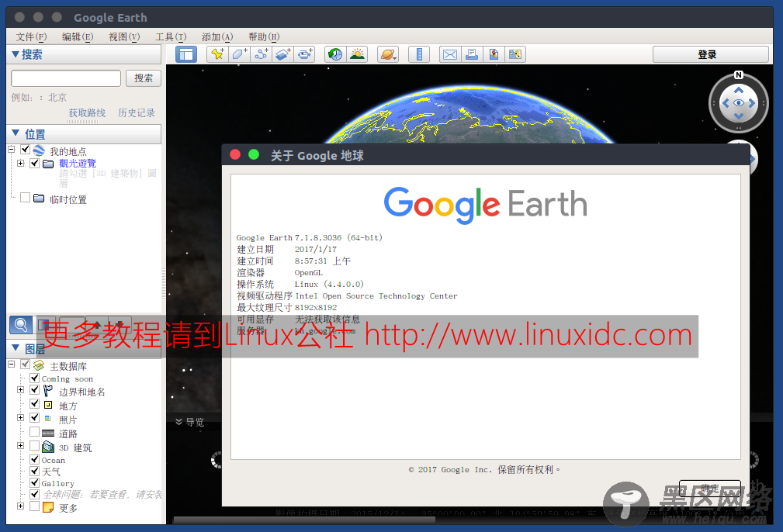Click the N north marker on compass

point(739,75)
